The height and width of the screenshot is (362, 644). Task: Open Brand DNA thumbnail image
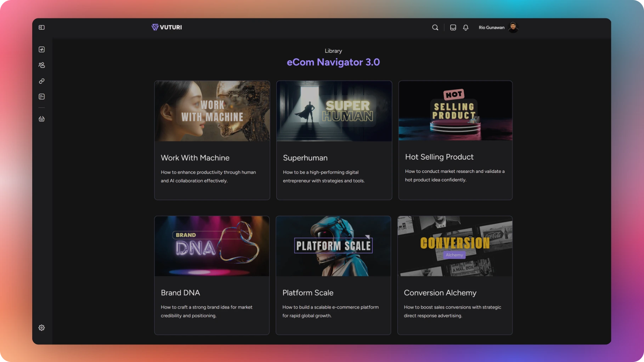[x=212, y=246]
